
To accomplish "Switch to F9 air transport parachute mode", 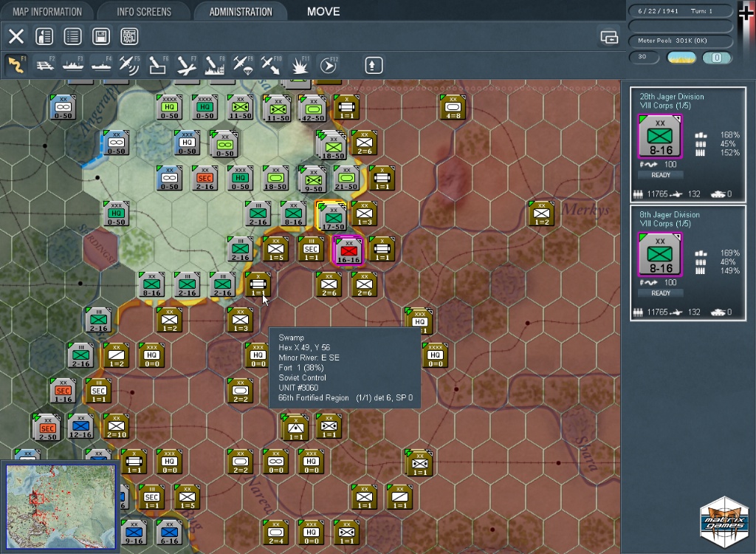I will coord(243,65).
